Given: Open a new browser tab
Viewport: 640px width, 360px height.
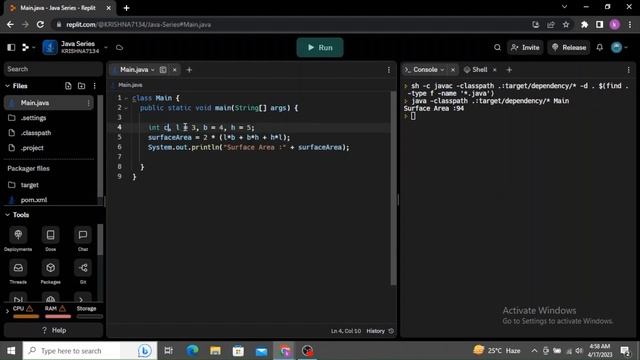Looking at the screenshot, I should [127, 8].
